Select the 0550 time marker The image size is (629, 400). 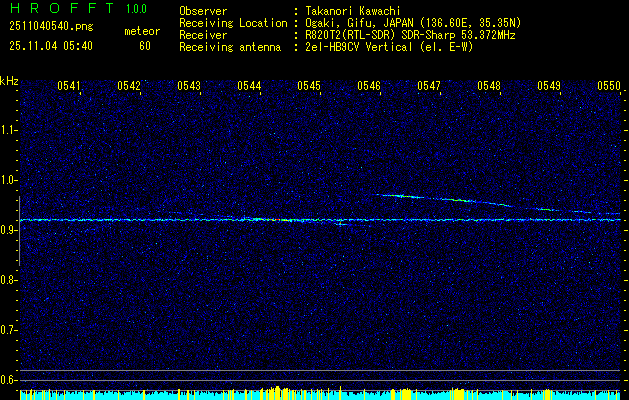[x=609, y=86]
